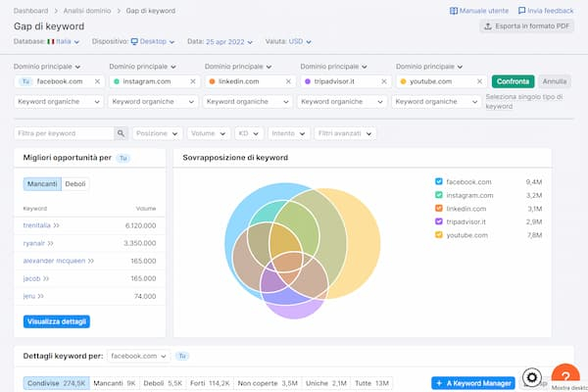Viewport: 588px width, 392px height.
Task: Uncheck facebook.com in the overlap legend
Action: (x=438, y=181)
